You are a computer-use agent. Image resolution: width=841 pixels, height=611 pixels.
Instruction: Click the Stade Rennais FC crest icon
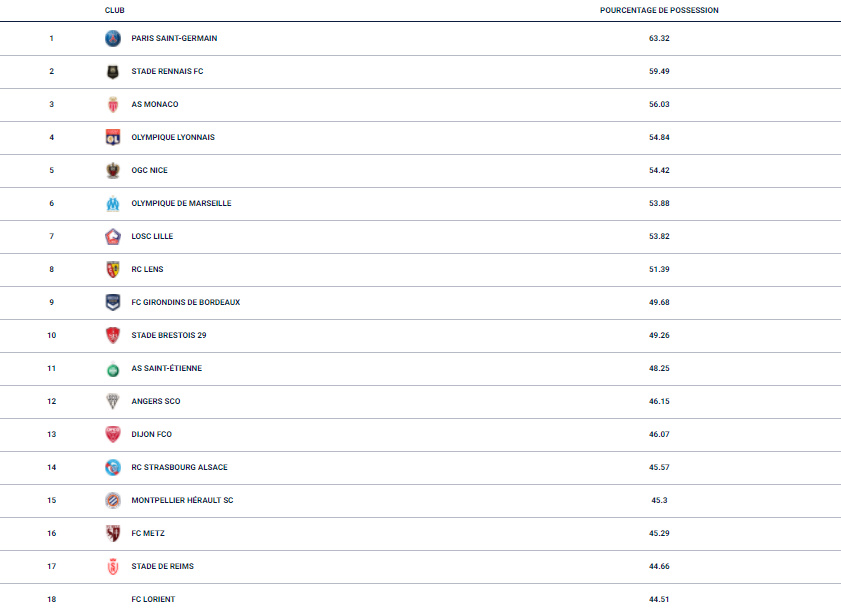(x=113, y=71)
